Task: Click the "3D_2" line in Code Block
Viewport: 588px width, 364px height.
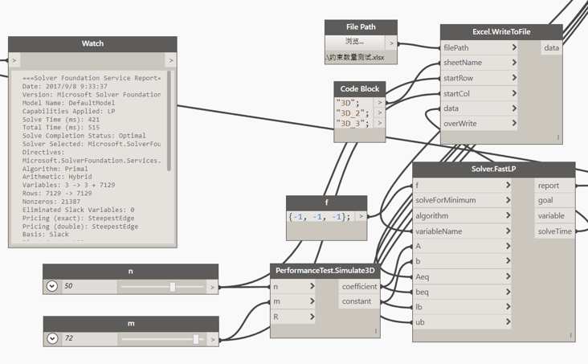Action: (x=352, y=113)
